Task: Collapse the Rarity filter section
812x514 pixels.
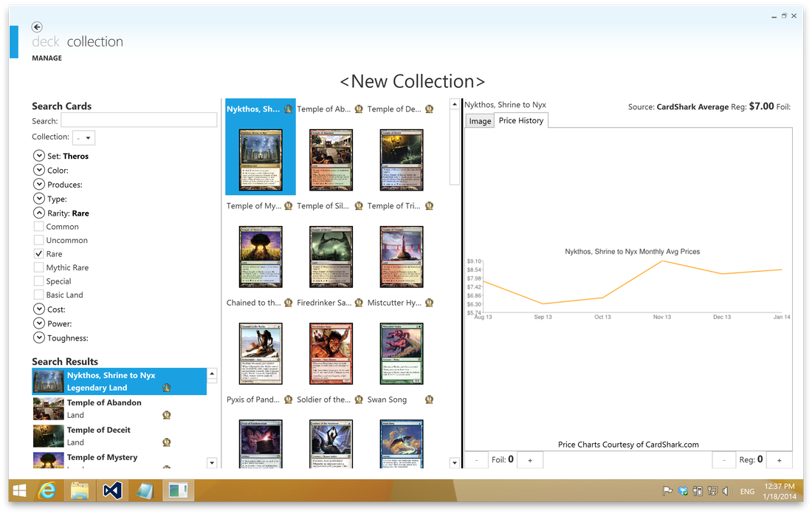Action: (38, 213)
